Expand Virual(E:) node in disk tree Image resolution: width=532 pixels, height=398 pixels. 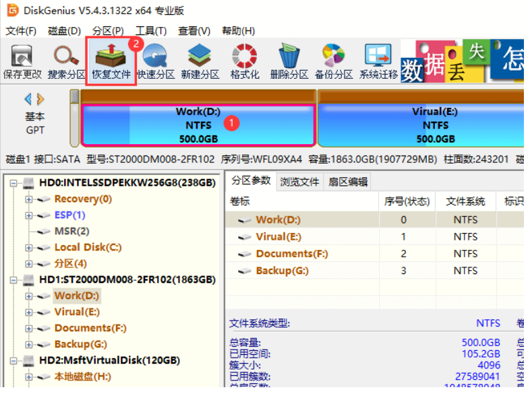29,312
